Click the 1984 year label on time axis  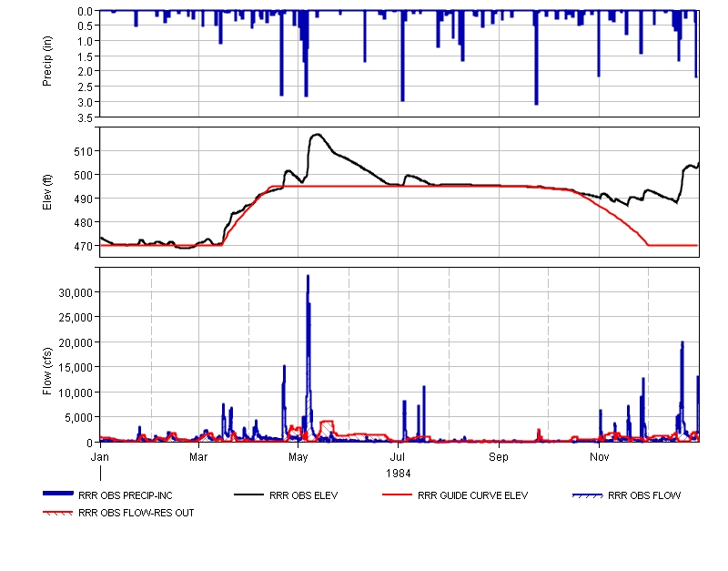(x=399, y=473)
